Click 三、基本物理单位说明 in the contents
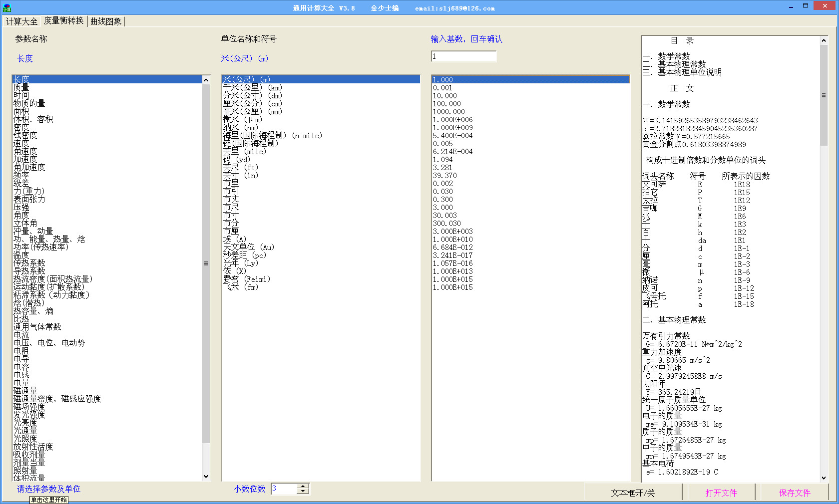839x504 pixels. (682, 72)
